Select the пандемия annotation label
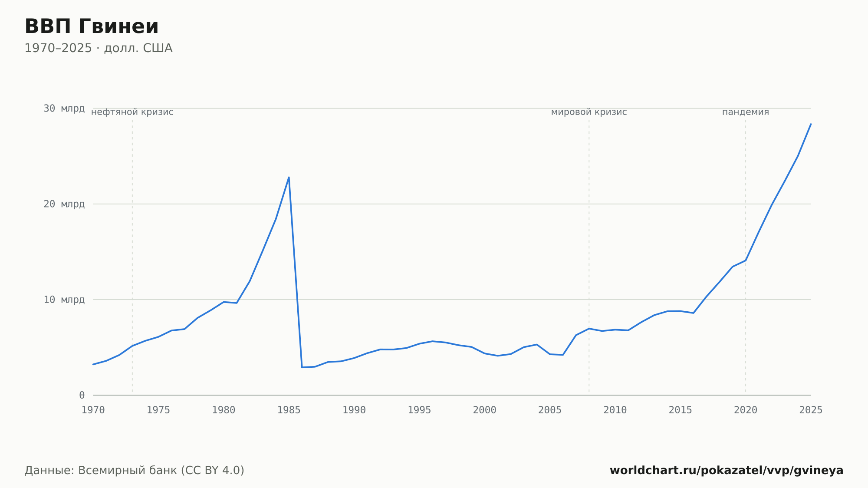 746,112
